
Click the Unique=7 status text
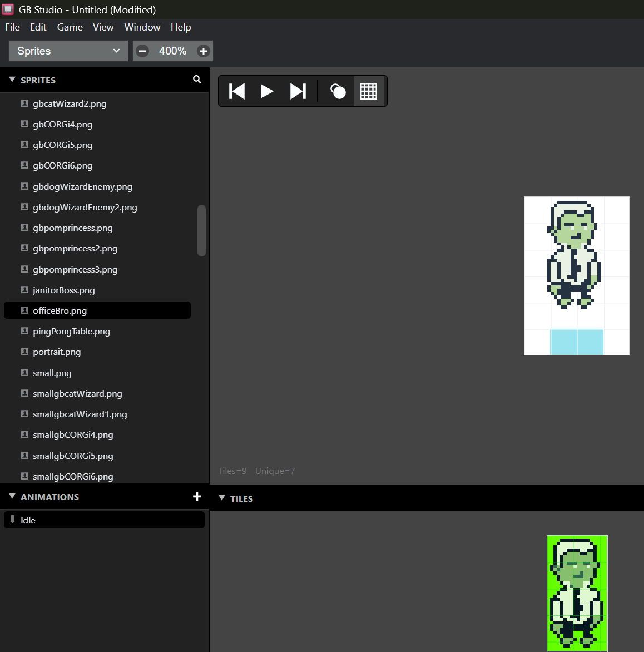tap(275, 471)
